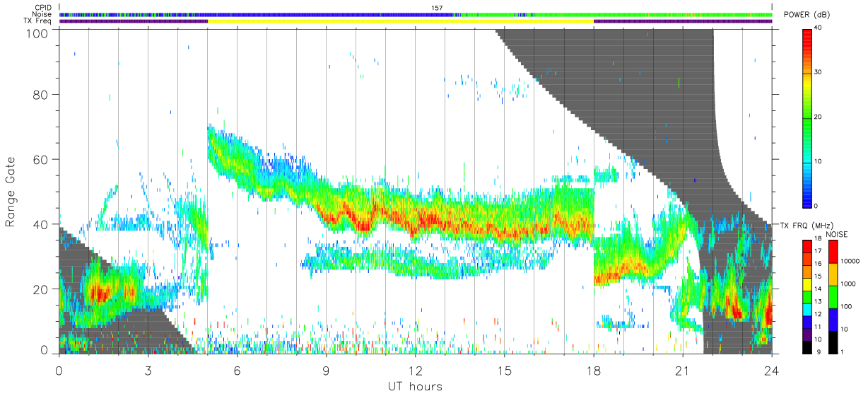This screenshot has width=868, height=401.
Task: Click the "CPID" label
Action: (x=42, y=7)
